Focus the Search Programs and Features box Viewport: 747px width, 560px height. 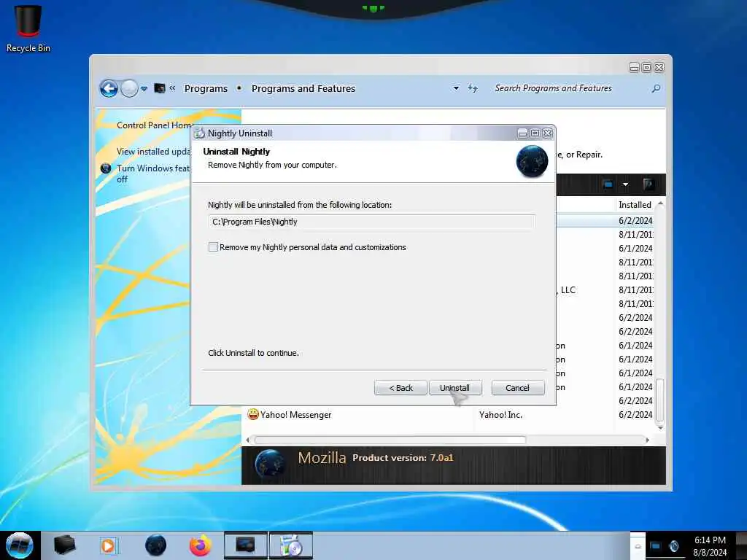569,88
